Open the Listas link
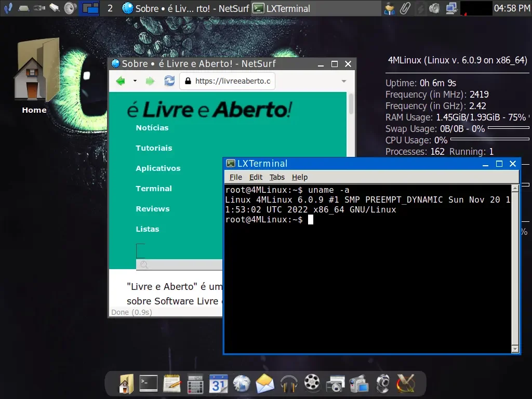The height and width of the screenshot is (399, 532). (x=147, y=229)
